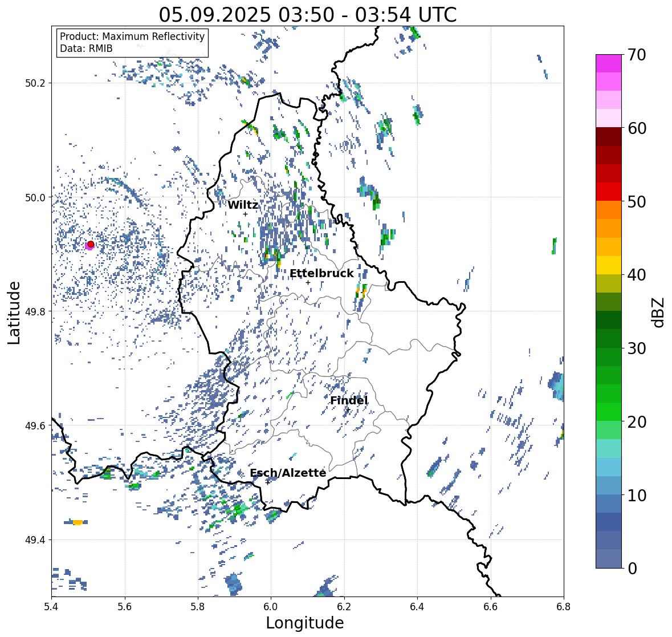Select the Esch/Alzette city label
The height and width of the screenshot is (637, 672).
pos(288,473)
